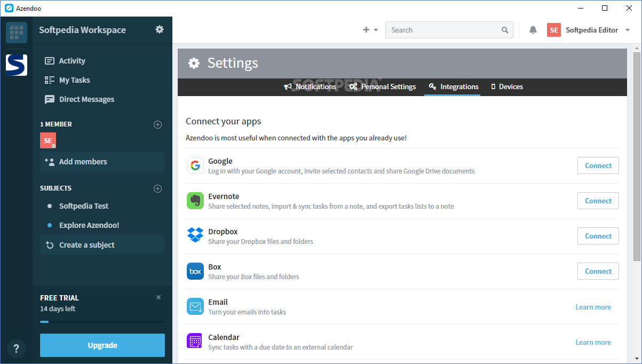
Task: Connect the Google integration
Action: (x=598, y=165)
